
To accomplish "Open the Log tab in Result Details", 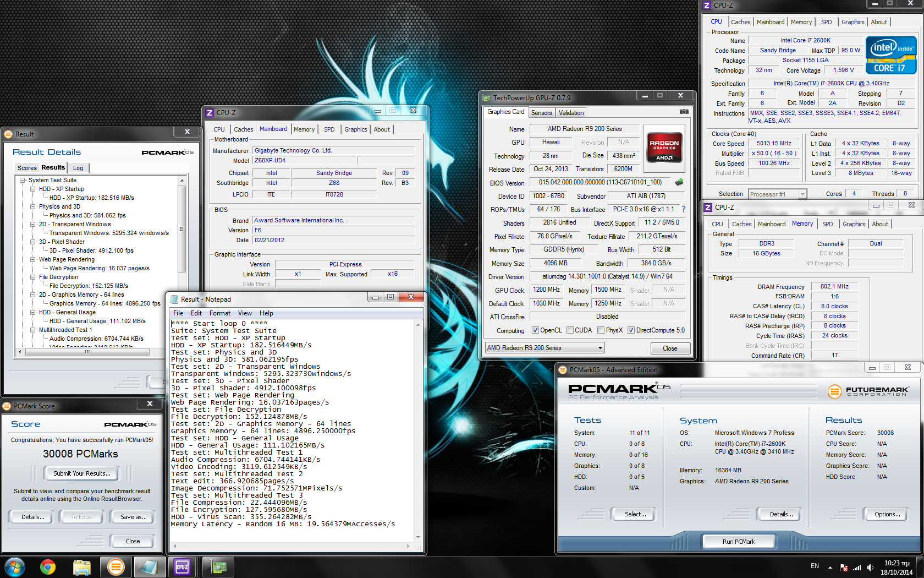I will point(78,168).
